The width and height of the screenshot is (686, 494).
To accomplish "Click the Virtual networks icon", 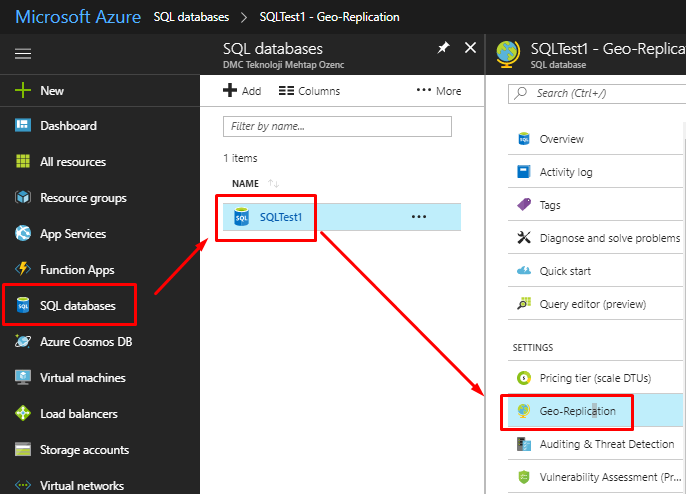I will coord(23,485).
